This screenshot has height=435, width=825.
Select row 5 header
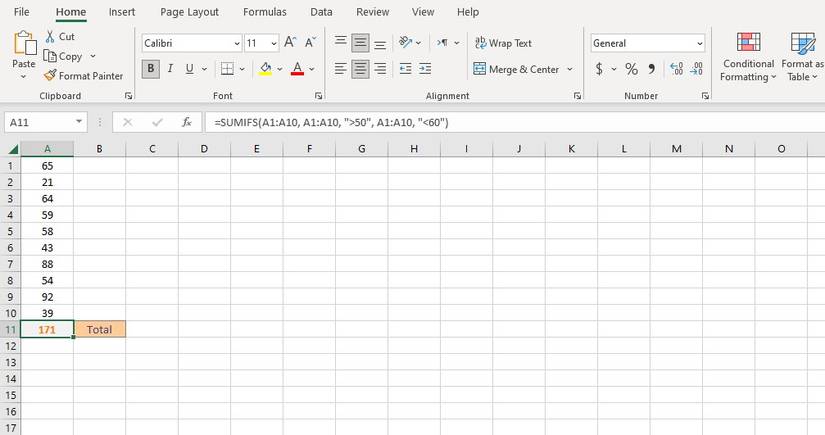(x=10, y=231)
